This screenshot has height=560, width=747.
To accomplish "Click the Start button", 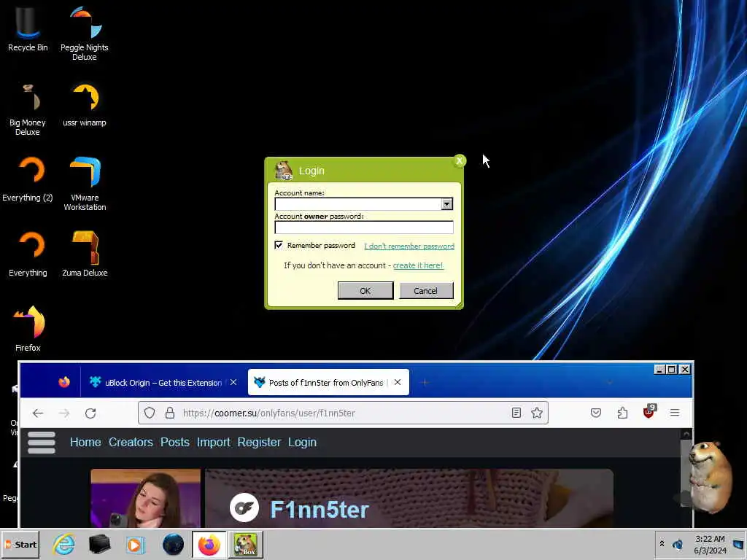I will pyautogui.click(x=20, y=544).
